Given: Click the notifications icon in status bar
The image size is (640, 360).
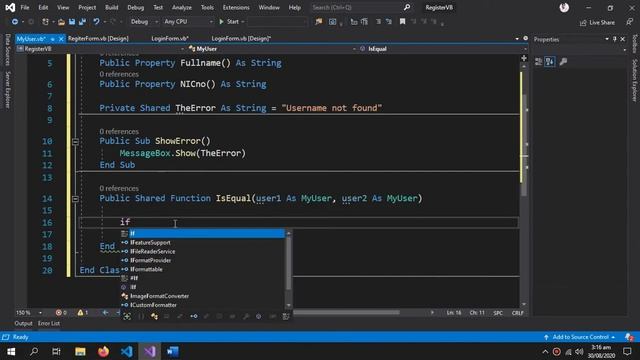Looking at the screenshot, I should tap(629, 337).
